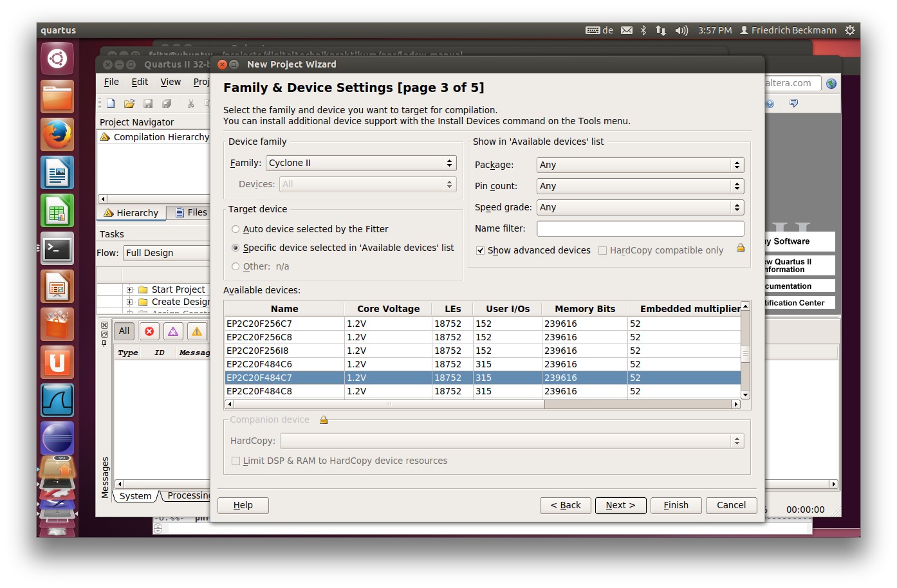This screenshot has width=897, height=588.
Task: Click the Save floppy disk toolbar icon
Action: 148,104
